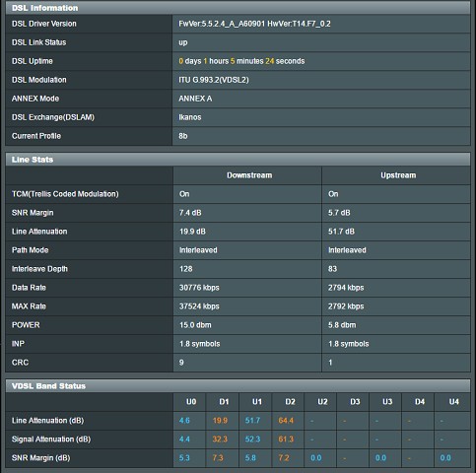Click the downstream CRC count value

click(x=181, y=363)
